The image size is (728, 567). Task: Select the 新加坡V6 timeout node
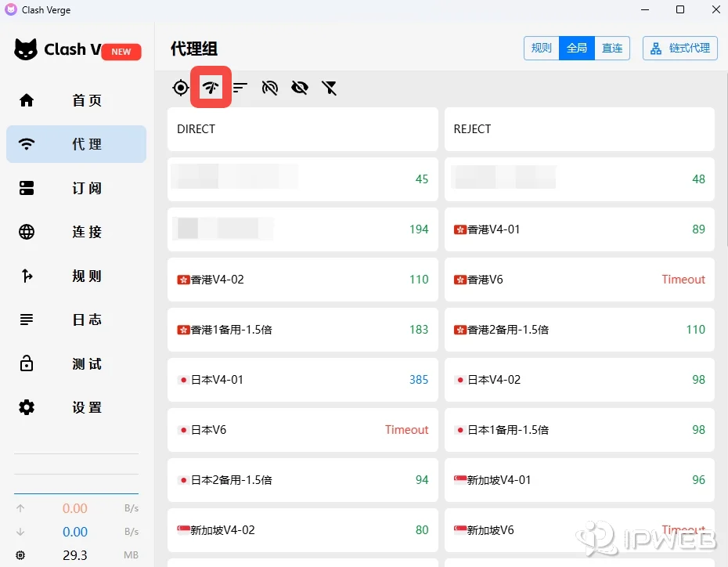(x=579, y=530)
